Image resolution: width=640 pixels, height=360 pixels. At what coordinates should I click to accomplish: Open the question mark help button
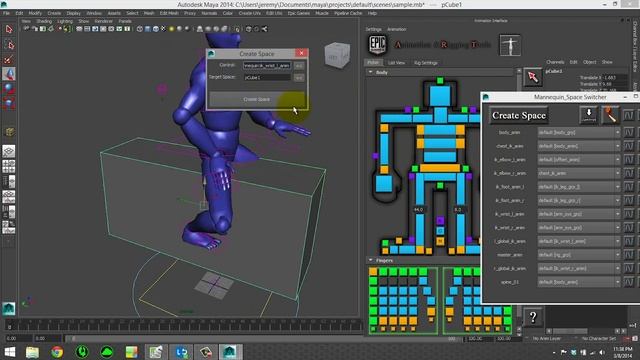pyautogui.click(x=533, y=317)
